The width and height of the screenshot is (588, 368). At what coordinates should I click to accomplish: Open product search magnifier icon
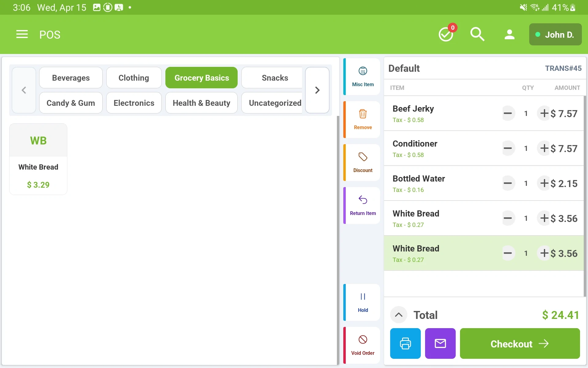tap(477, 34)
